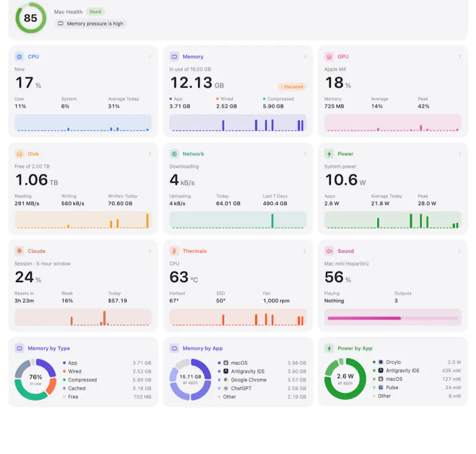Expand the Memory card chevron
The image size is (476, 454).
click(x=305, y=57)
